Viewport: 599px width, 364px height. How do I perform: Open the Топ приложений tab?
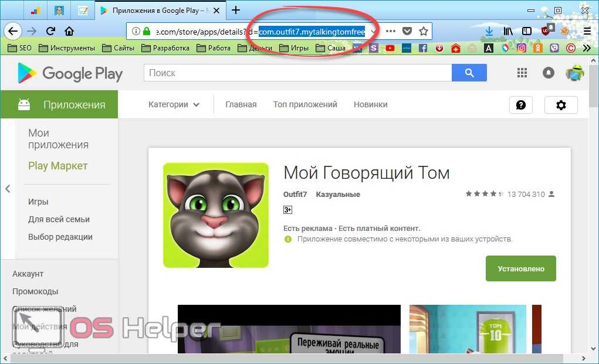305,105
